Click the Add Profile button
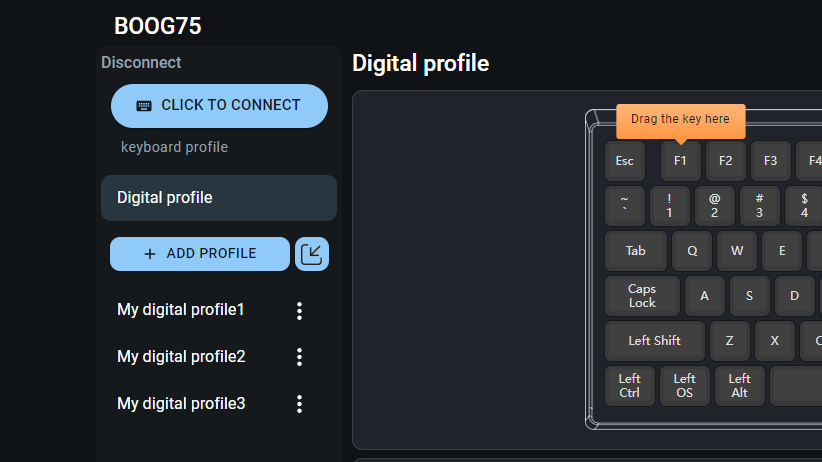The image size is (822, 462). 200,254
